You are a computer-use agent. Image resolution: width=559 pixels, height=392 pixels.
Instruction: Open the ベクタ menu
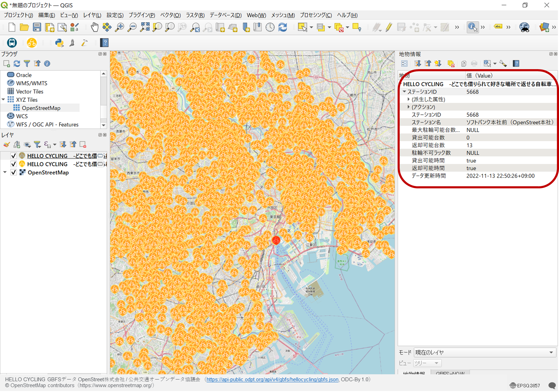tap(170, 15)
